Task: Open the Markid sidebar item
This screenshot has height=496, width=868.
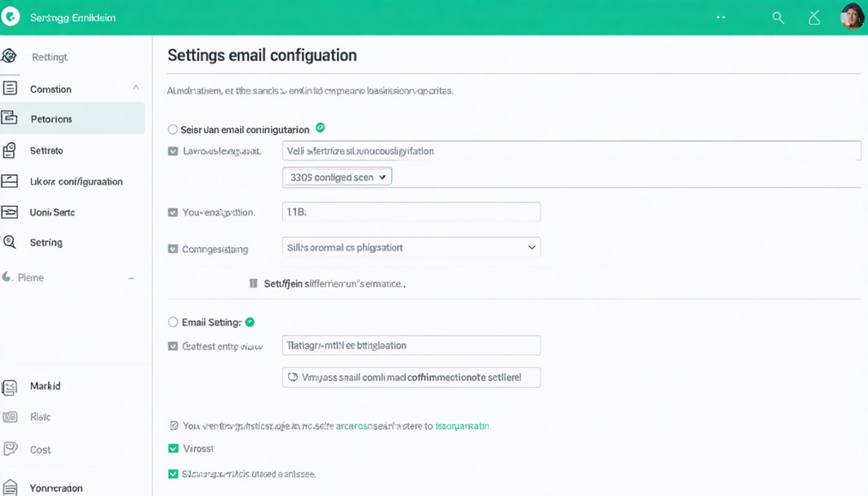Action: point(45,386)
